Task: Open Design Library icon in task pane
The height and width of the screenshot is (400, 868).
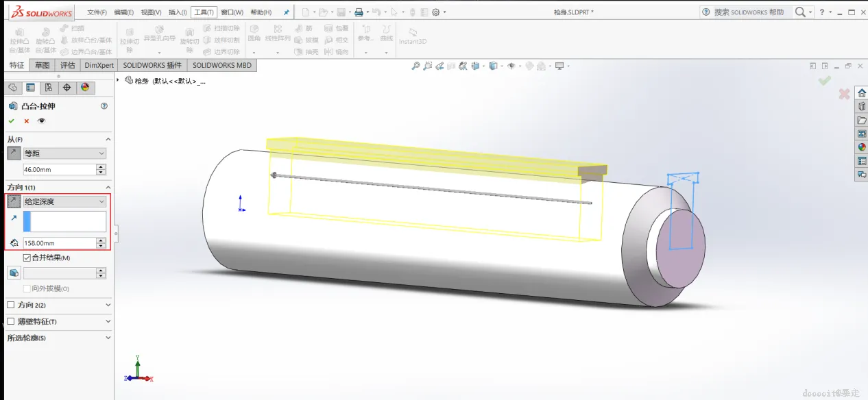Action: tap(862, 106)
